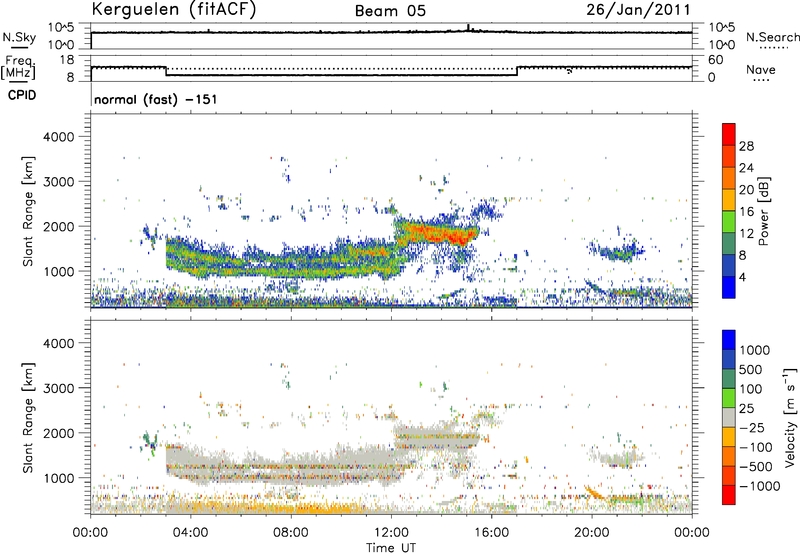Screen dimensions: 800x554
Task: Click the "04:00" time tick label
Action: point(190,533)
